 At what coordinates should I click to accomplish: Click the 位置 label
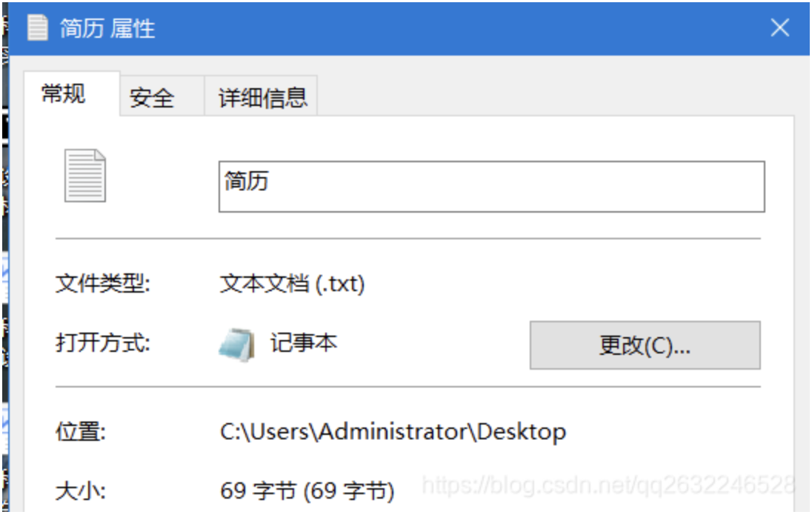[x=81, y=432]
